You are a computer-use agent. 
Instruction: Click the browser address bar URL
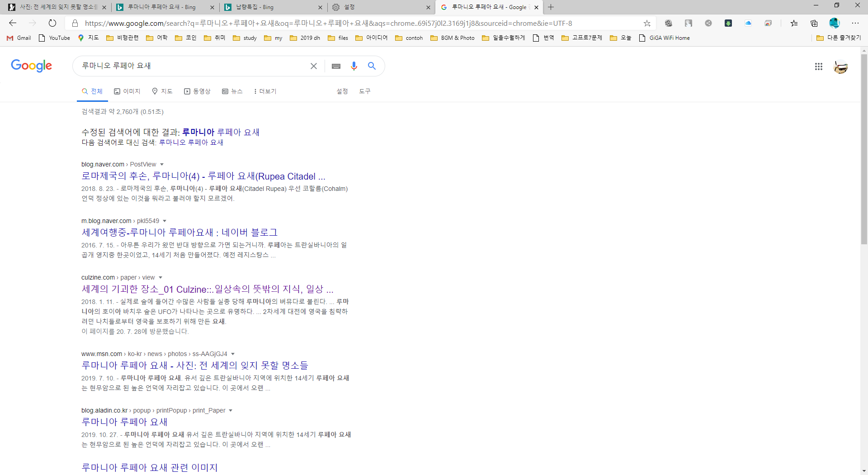329,23
